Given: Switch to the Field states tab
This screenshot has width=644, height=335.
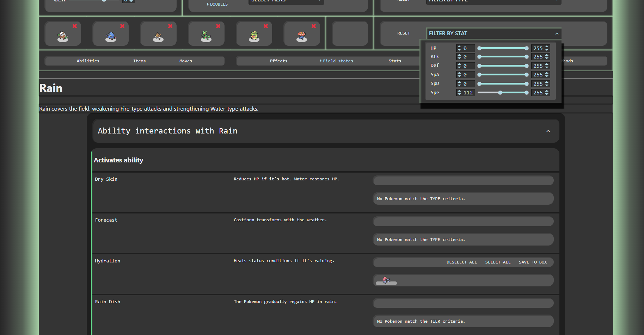Looking at the screenshot, I should pyautogui.click(x=337, y=61).
